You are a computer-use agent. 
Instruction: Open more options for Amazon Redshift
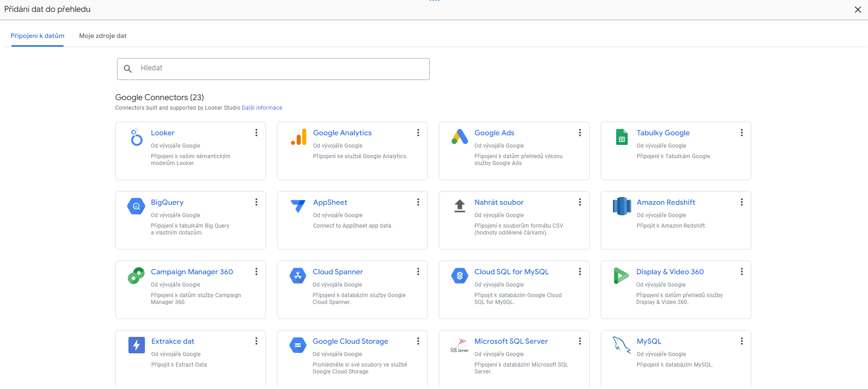click(742, 202)
